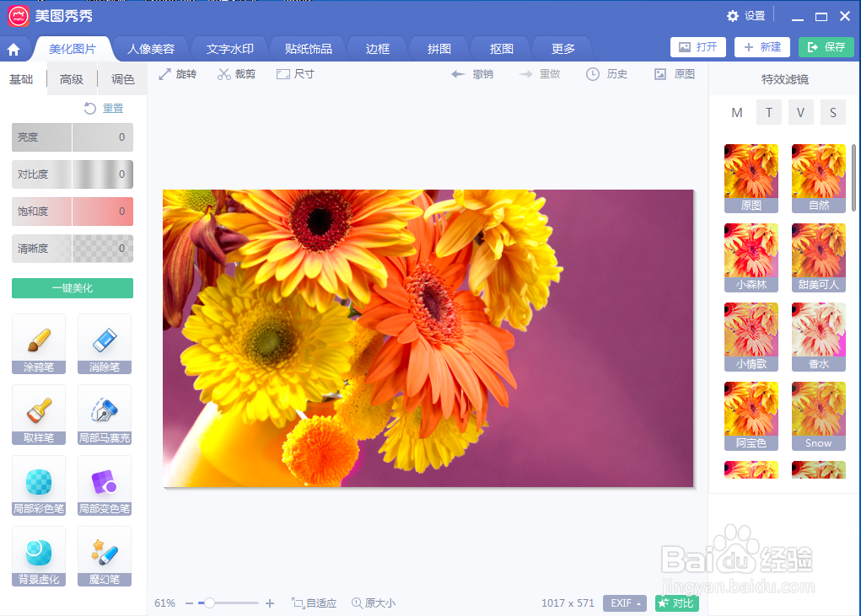Click 自适应 fit to window
The height and width of the screenshot is (616, 861).
click(314, 603)
